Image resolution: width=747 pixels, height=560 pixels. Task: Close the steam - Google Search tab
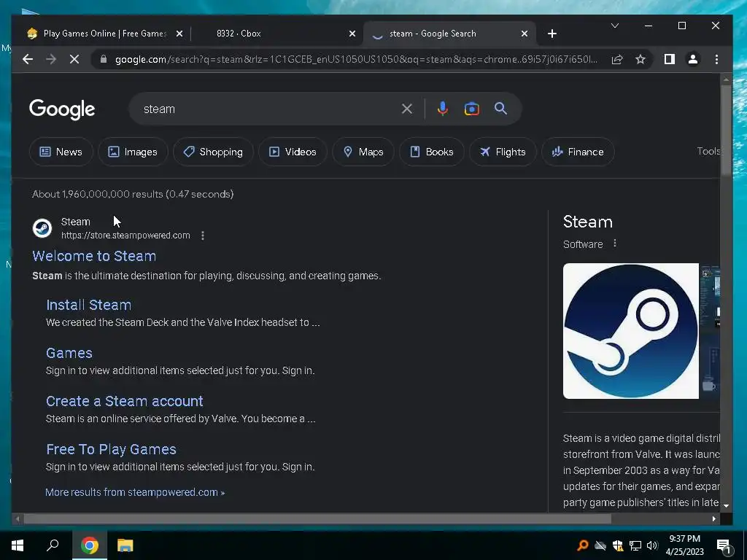[x=524, y=34]
